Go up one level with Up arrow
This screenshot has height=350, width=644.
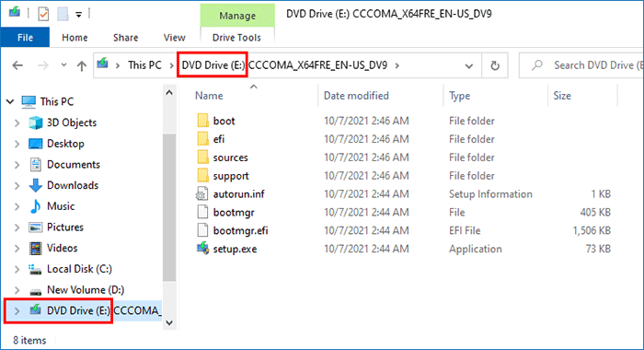[82, 65]
